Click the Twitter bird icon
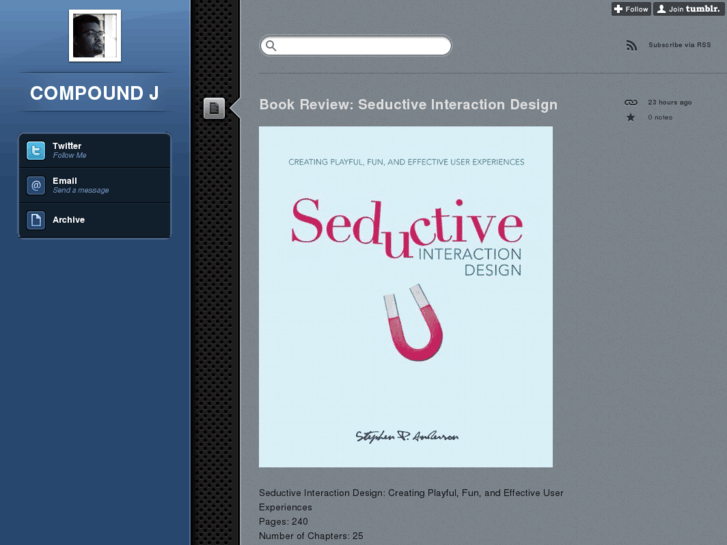The height and width of the screenshot is (545, 727). (x=36, y=150)
